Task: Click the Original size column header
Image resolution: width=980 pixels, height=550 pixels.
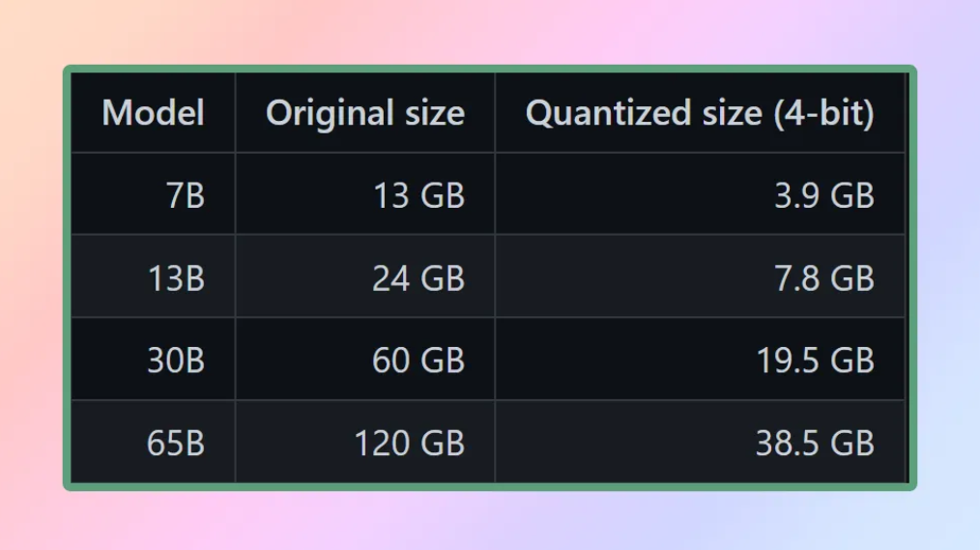Action: click(x=365, y=113)
